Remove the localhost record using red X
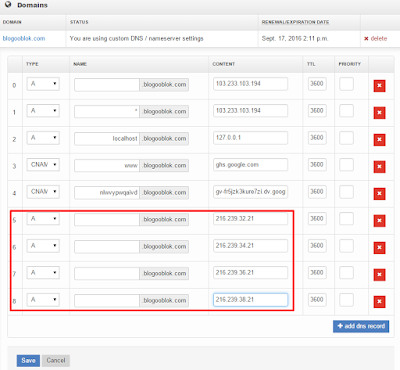Screen dimensions: 400x370 (x=379, y=140)
